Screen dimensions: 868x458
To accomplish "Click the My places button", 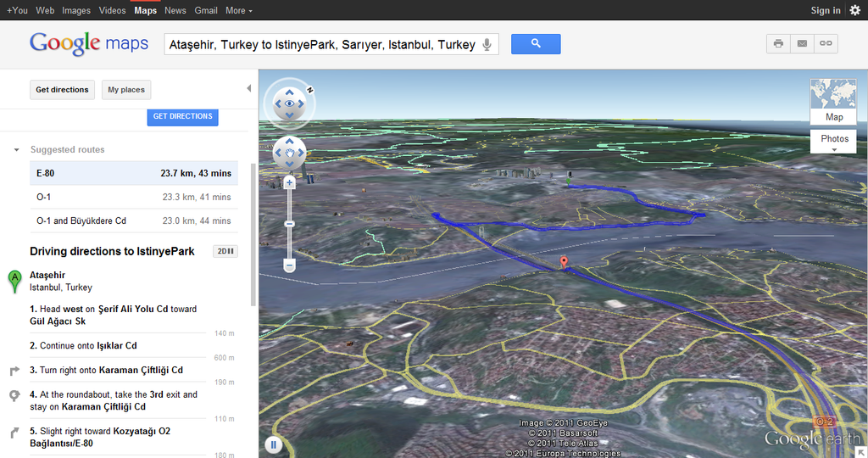I will [x=126, y=90].
